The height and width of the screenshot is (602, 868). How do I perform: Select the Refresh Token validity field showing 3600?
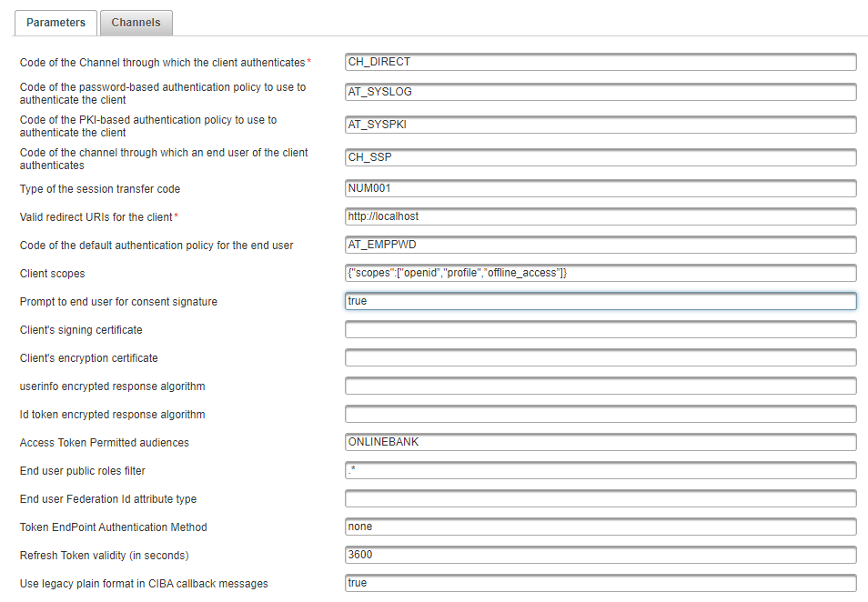coord(600,555)
